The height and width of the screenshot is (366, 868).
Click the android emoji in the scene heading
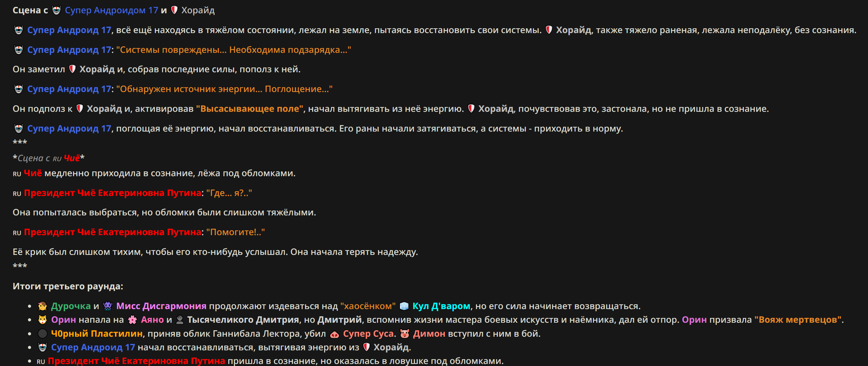56,11
